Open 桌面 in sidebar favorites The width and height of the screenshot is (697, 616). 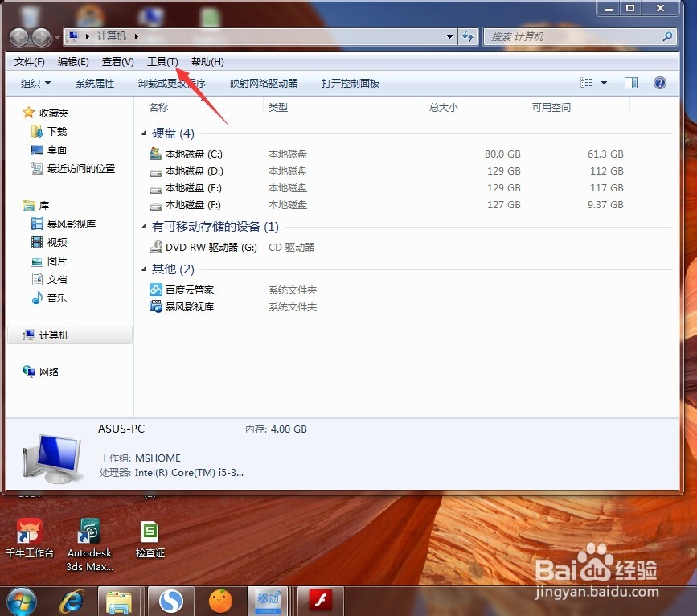tap(49, 150)
